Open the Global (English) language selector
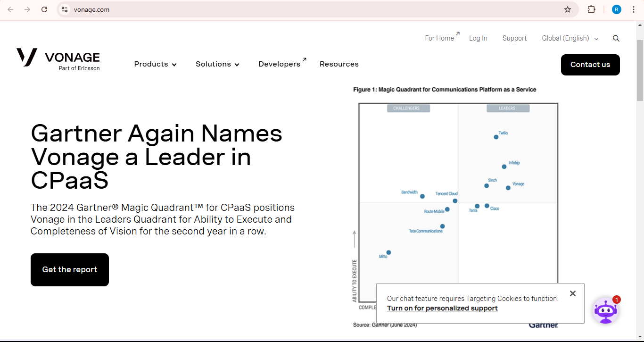 570,38
